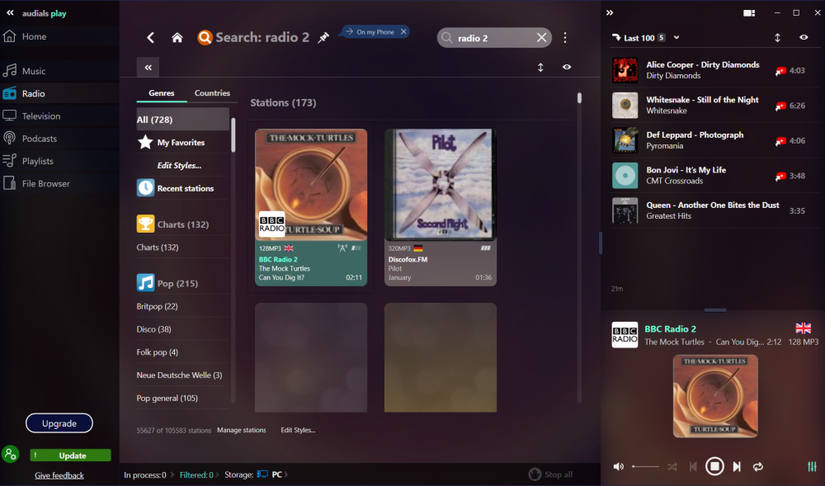Mute the player volume
This screenshot has height=486, width=825.
(x=618, y=466)
